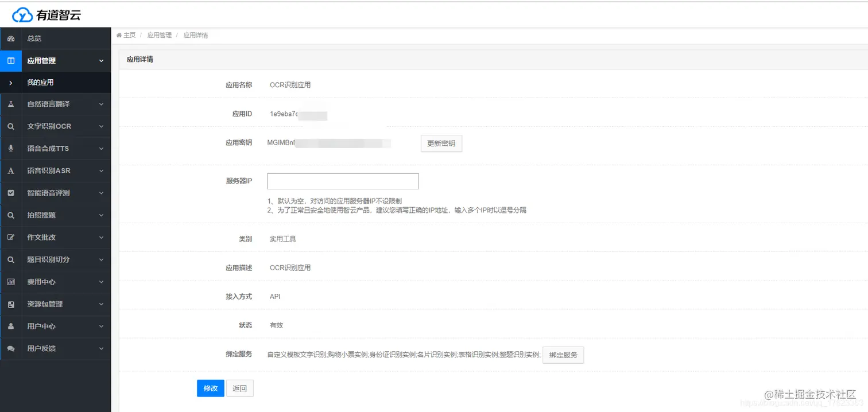This screenshot has width=868, height=412.
Task: Expand the 题目识别切分 chevron
Action: tap(101, 260)
